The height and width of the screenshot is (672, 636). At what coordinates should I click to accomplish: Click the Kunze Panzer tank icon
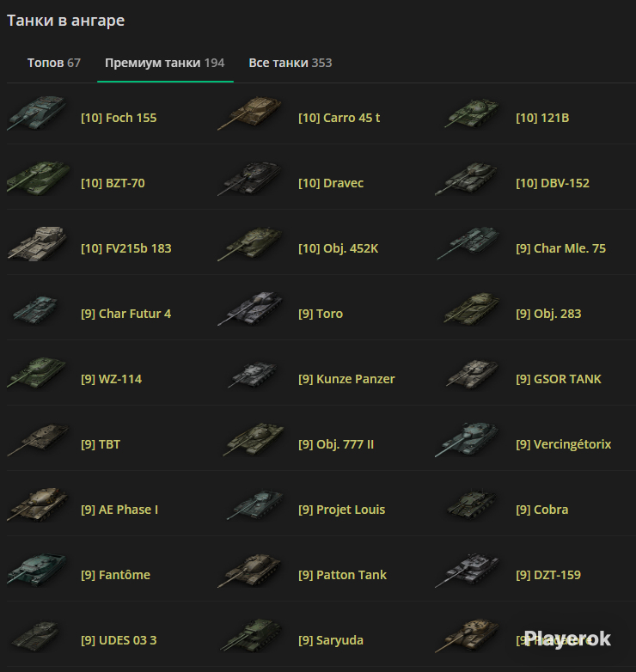click(253, 374)
